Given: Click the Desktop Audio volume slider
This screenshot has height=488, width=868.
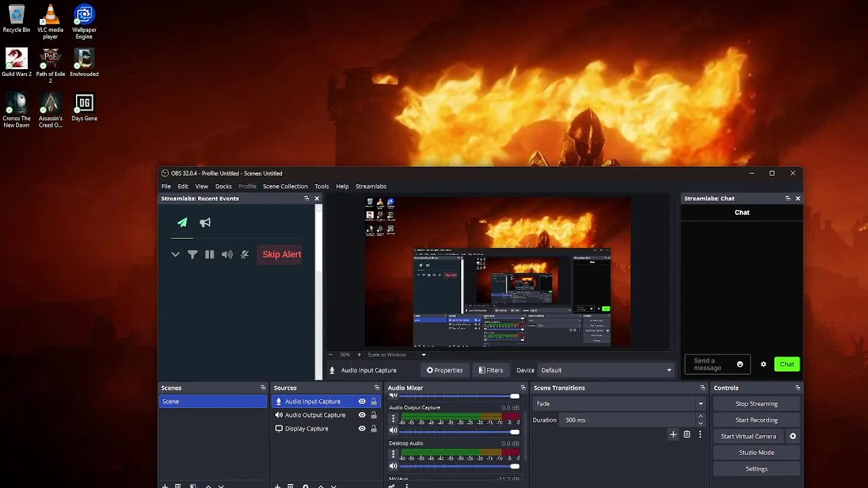Looking at the screenshot, I should [x=459, y=466].
